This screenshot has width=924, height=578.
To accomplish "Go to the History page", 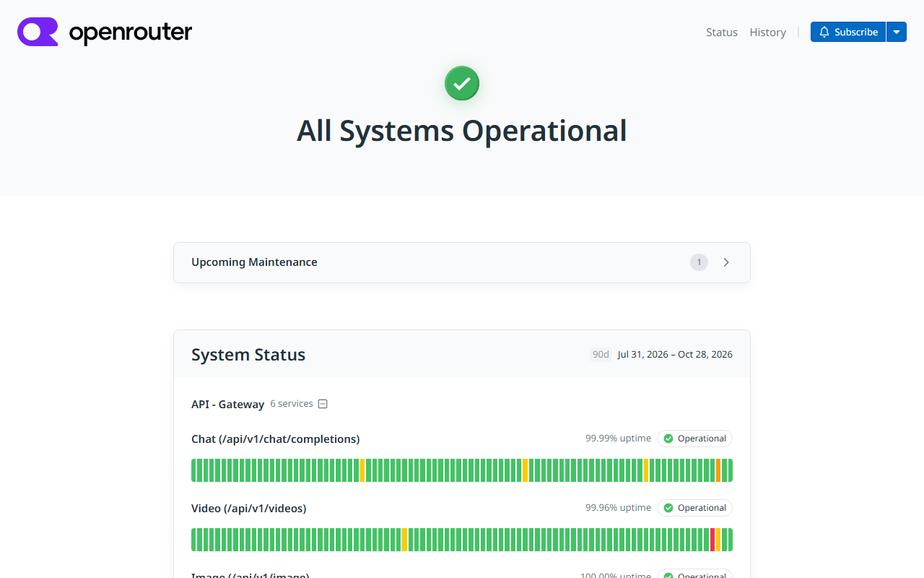I will pos(767,32).
